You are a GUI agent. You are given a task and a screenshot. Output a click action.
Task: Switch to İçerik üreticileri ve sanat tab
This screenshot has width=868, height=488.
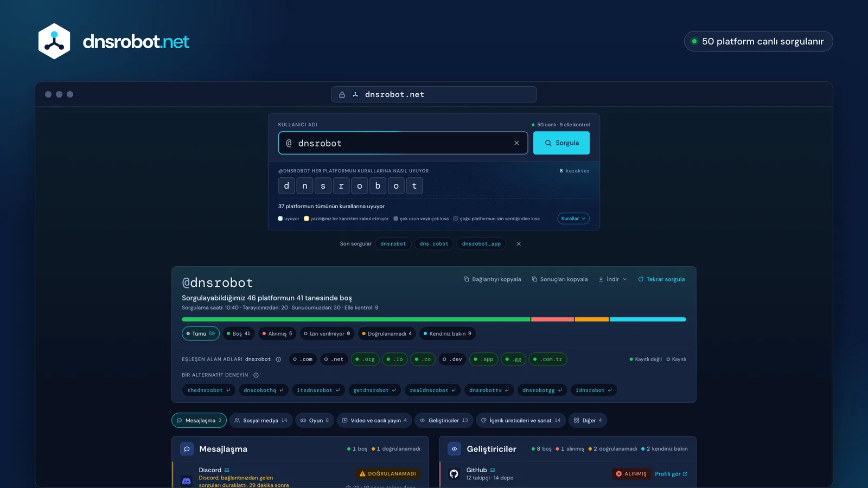click(x=521, y=420)
